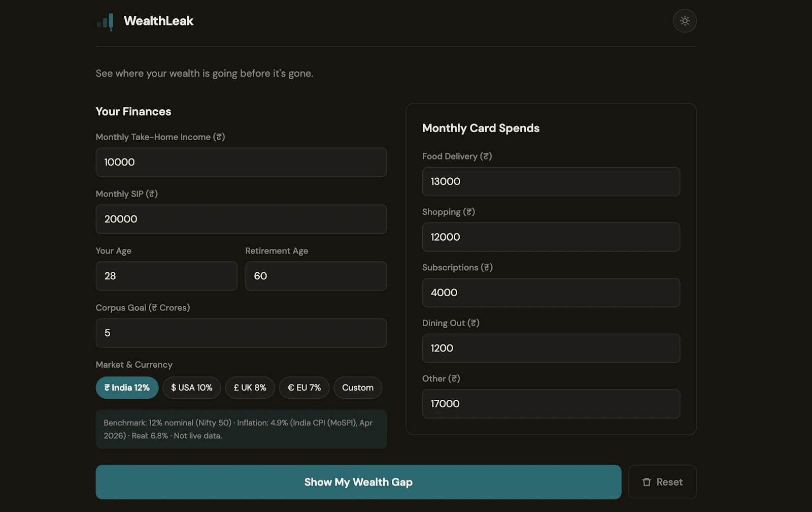
Task: Click the Shopping amount field
Action: pos(551,237)
